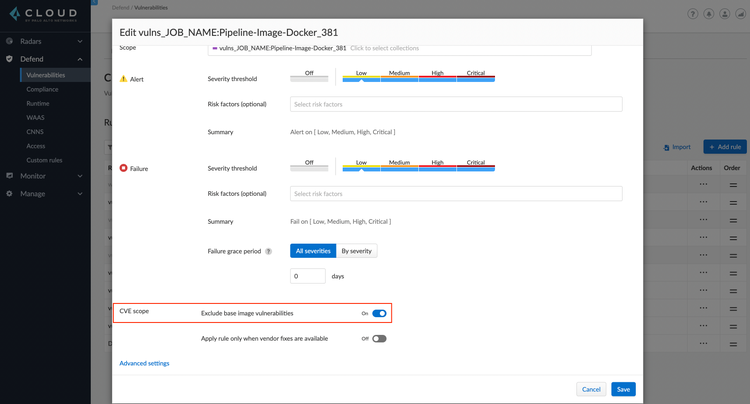
Task: Open the first rule's actions ellipsis
Action: click(703, 185)
